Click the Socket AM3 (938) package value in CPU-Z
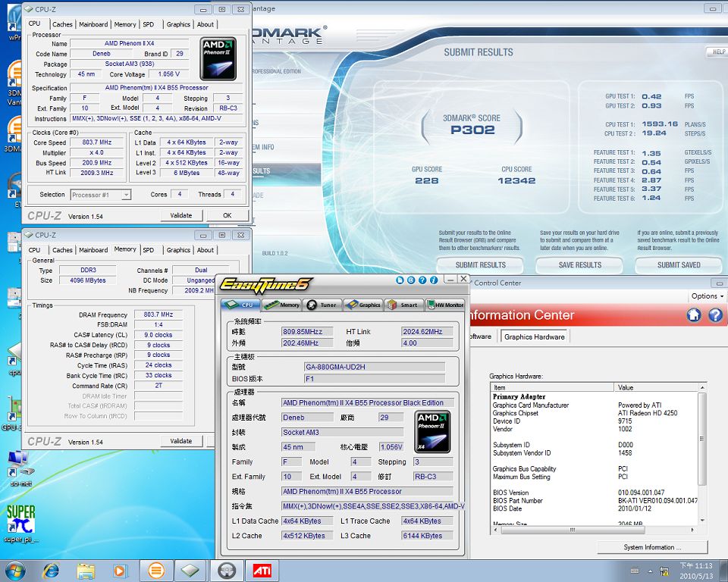Viewport: 728px width, 582px height. (x=130, y=64)
